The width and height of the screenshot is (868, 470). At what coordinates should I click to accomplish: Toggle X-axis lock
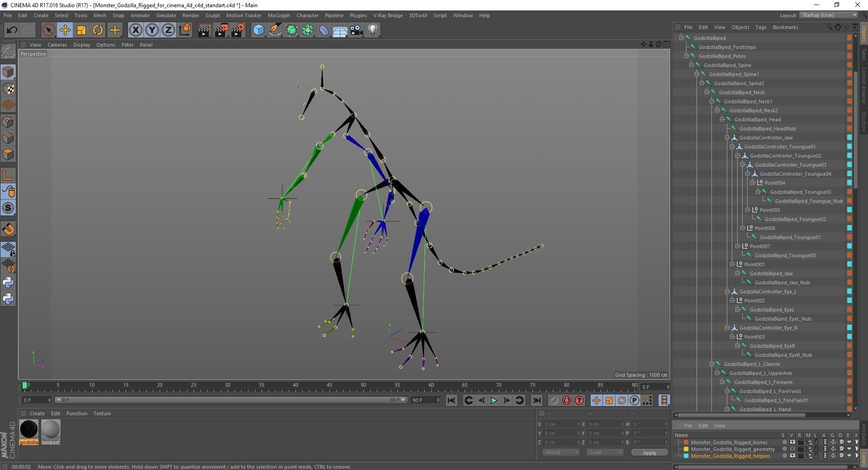[135, 30]
